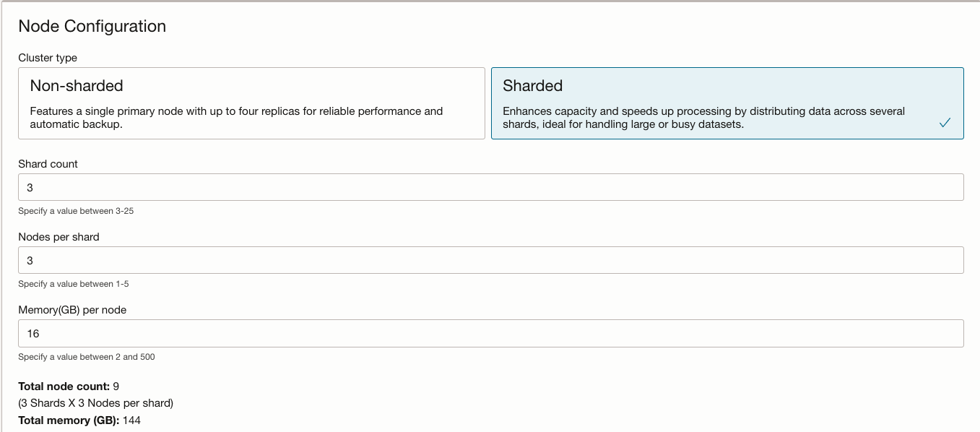Click the Nodes per shard input field
Screen dimensions: 980x432
[x=490, y=259]
